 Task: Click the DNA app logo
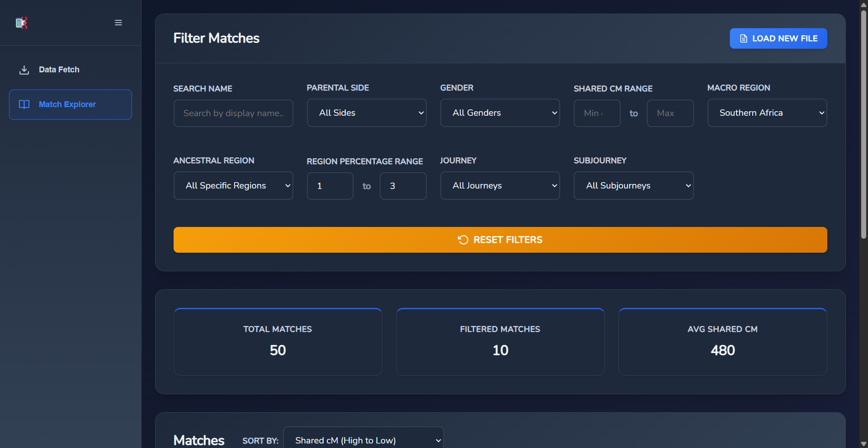pyautogui.click(x=21, y=23)
